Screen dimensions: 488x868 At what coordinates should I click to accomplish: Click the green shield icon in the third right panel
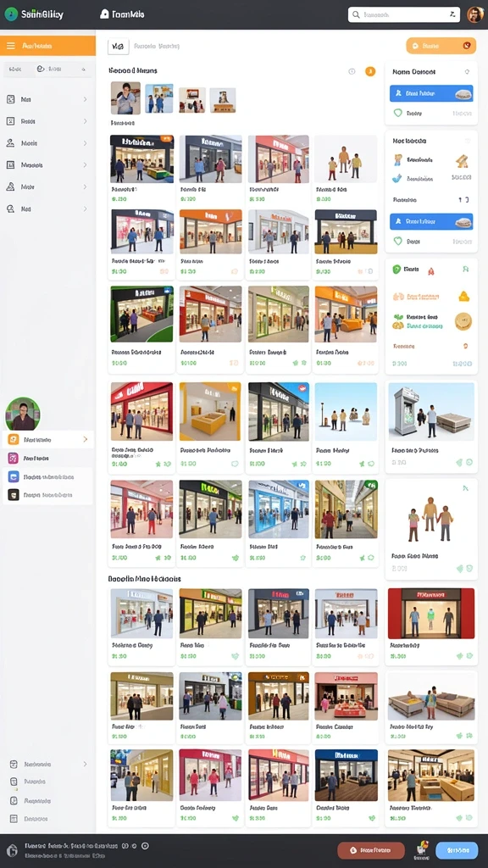[396, 269]
